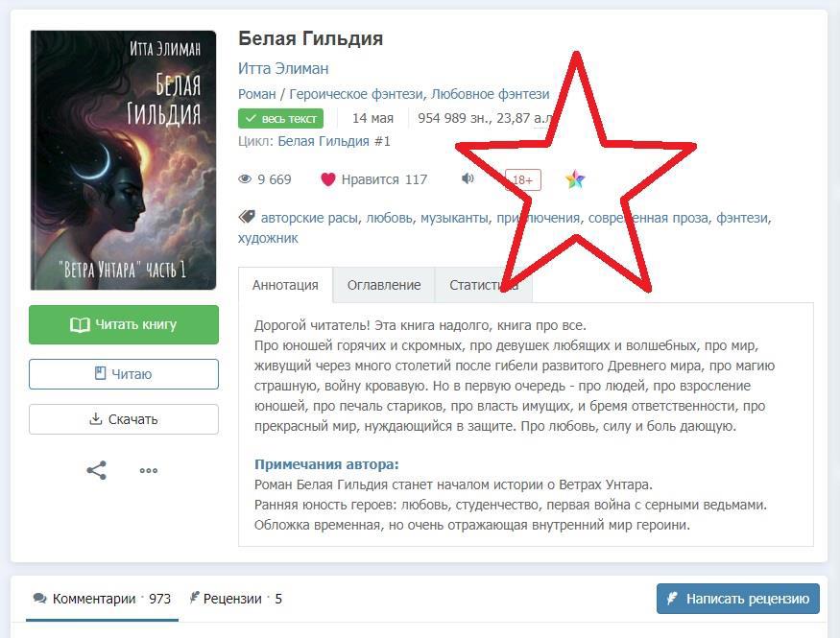This screenshot has width=840, height=638.
Task: Open the Комментарии 973 tab
Action: coord(102,599)
